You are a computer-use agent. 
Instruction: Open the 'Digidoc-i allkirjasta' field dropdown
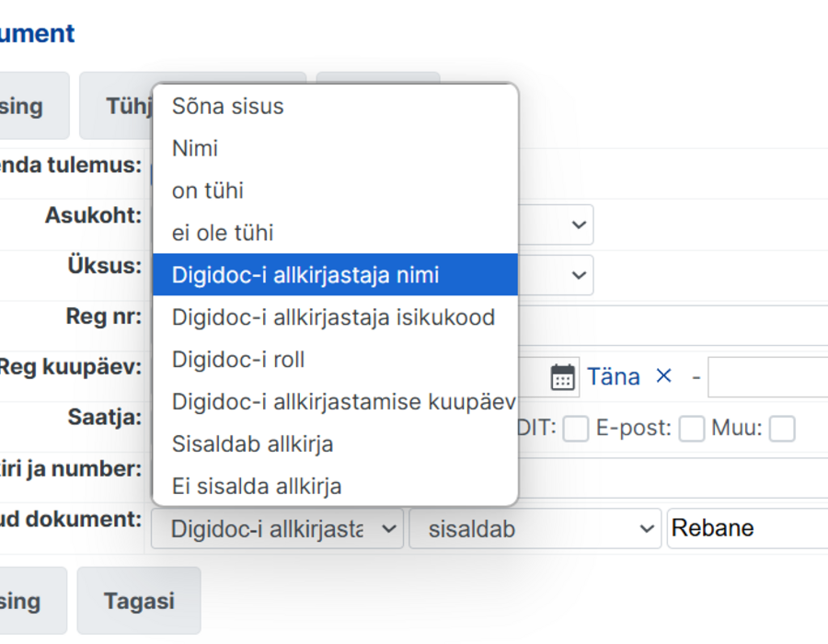(277, 528)
